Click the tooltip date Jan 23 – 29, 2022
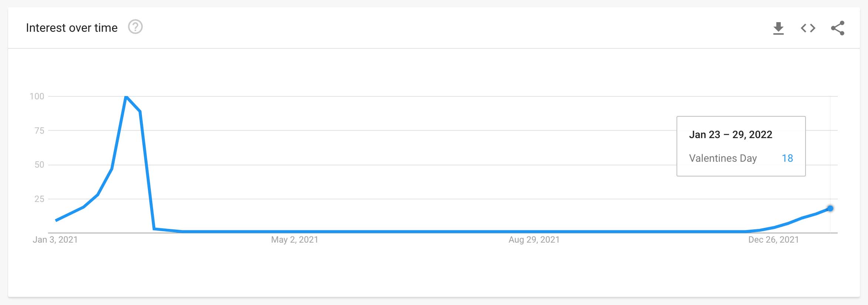Viewport: 868px width, 305px height. point(730,134)
